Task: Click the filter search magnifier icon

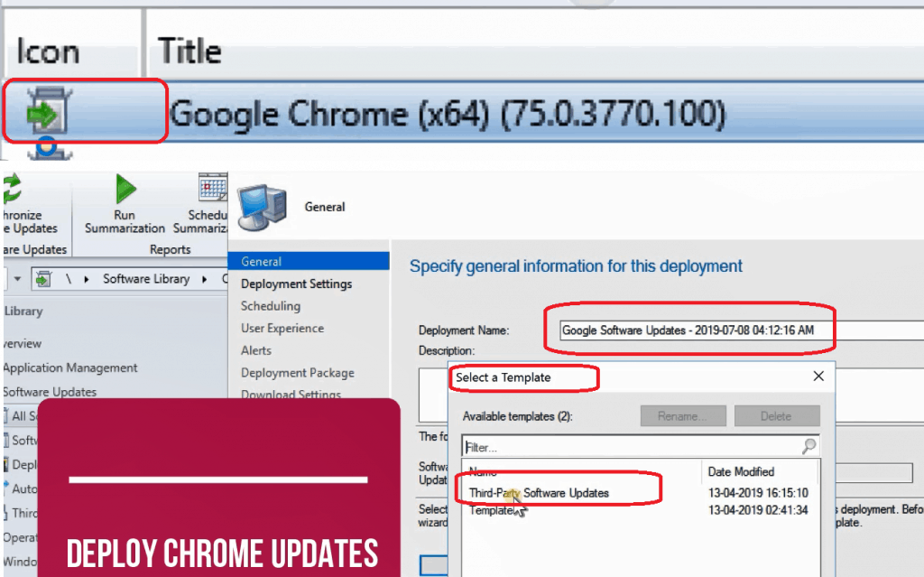Action: 809,446
